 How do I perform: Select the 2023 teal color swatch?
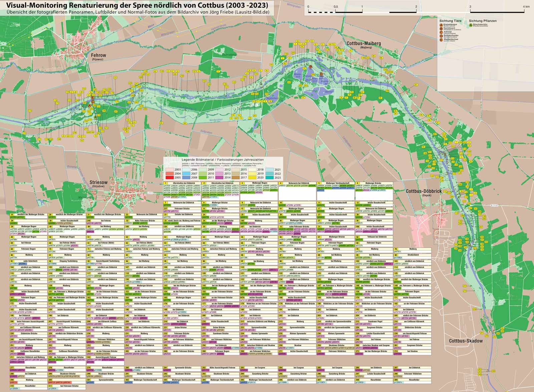269,178
